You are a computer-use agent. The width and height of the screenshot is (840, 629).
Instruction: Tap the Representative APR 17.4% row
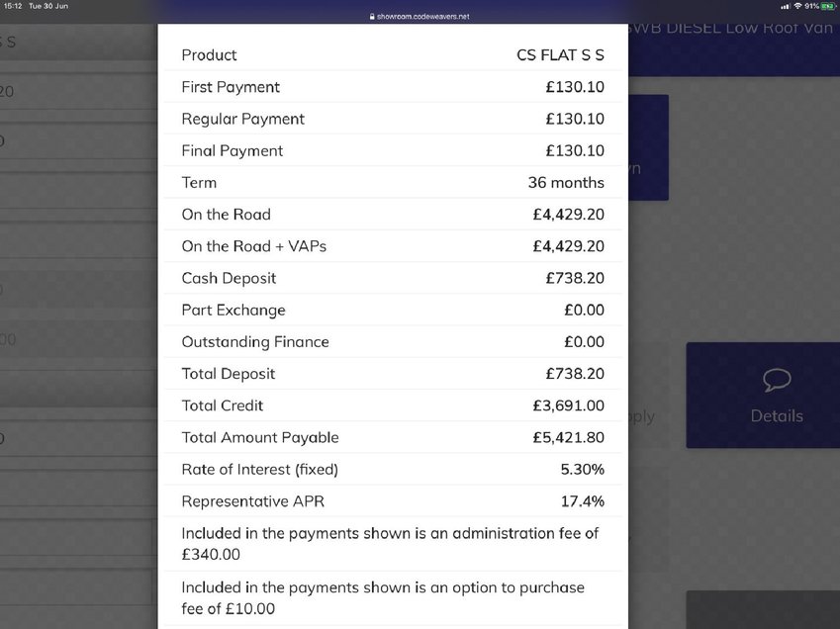click(393, 501)
